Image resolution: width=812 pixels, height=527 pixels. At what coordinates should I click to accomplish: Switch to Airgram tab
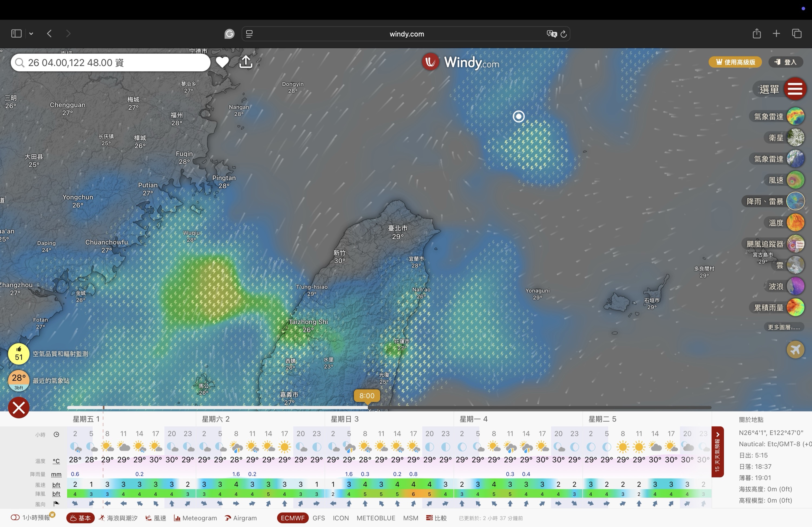(241, 518)
